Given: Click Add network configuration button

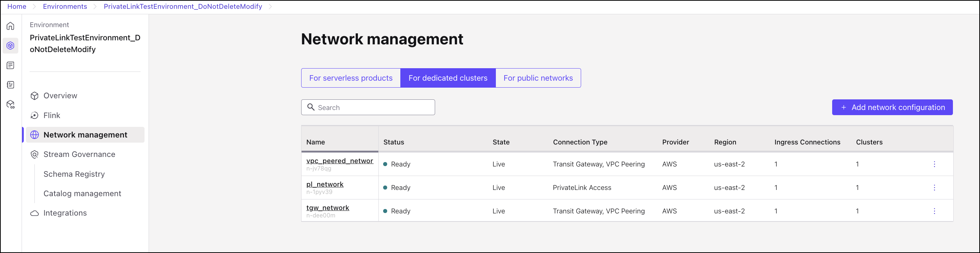Looking at the screenshot, I should pos(892,107).
